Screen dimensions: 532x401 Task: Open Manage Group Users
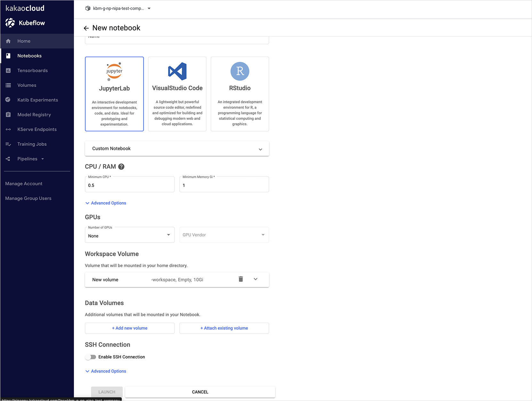click(28, 198)
